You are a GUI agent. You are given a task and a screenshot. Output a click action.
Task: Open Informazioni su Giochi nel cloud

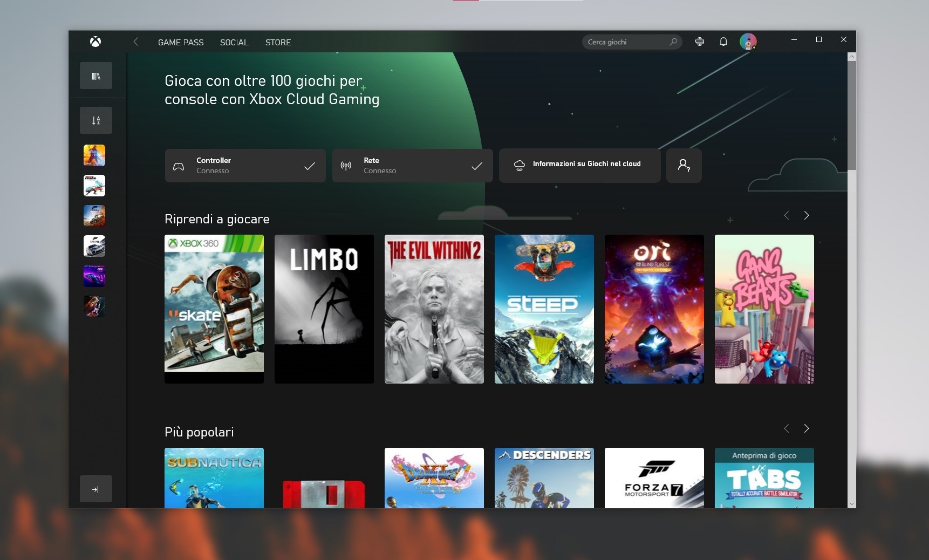click(579, 165)
